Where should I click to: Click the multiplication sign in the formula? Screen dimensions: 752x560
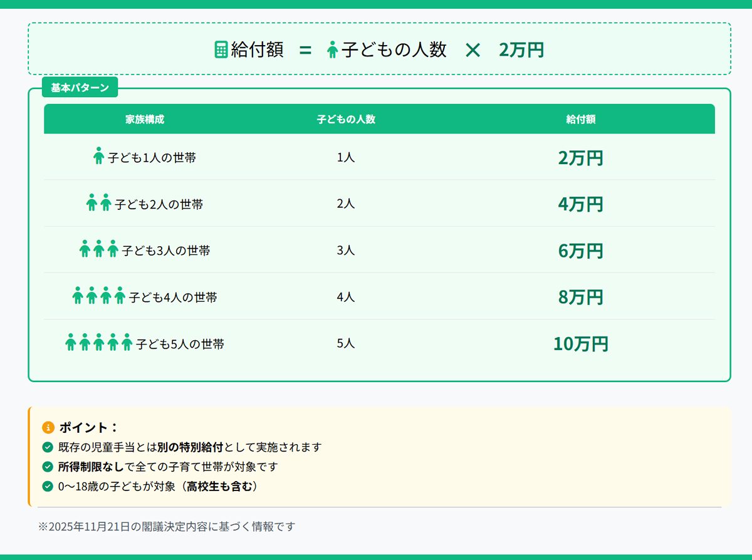tap(473, 50)
